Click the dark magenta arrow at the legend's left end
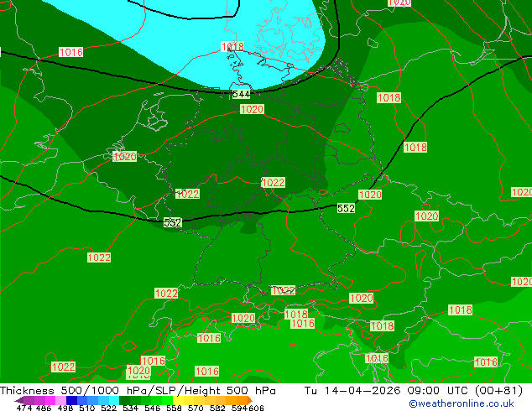The image size is (532, 411). (x=19, y=400)
